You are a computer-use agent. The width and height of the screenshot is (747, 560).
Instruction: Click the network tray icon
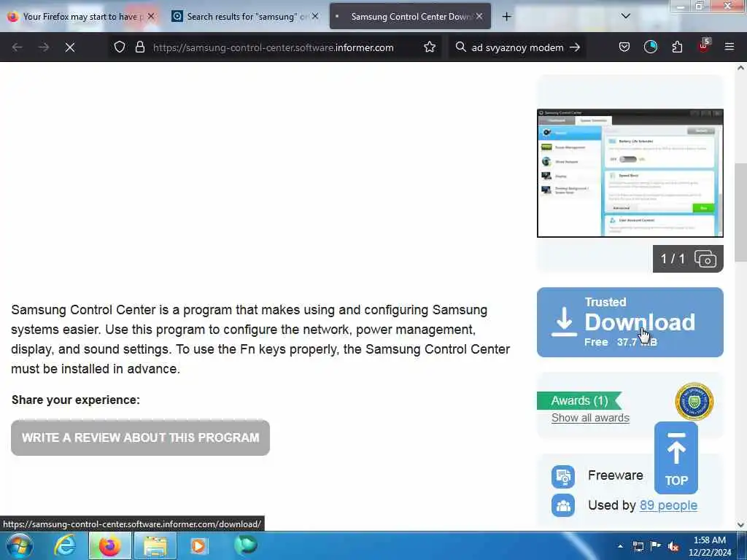click(x=638, y=546)
